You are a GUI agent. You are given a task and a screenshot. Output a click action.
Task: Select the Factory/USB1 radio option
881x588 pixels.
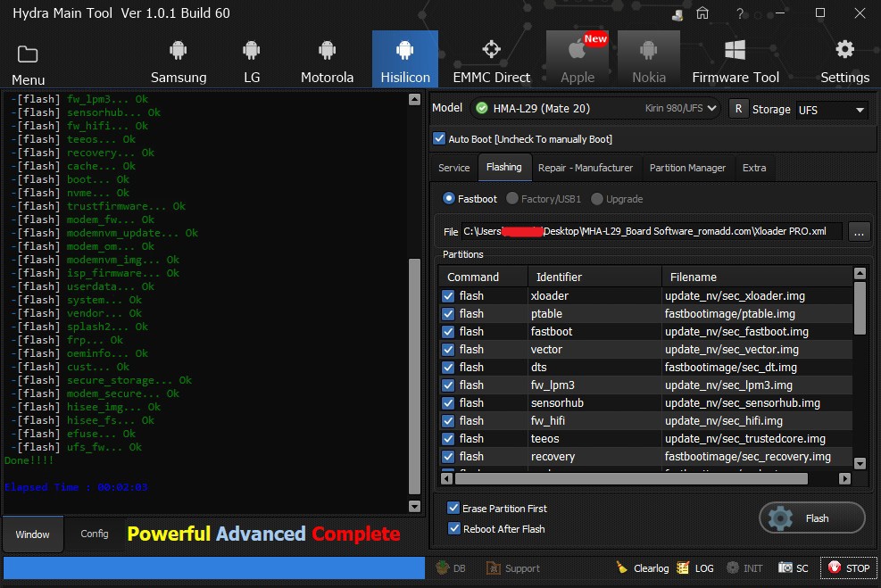(x=512, y=199)
